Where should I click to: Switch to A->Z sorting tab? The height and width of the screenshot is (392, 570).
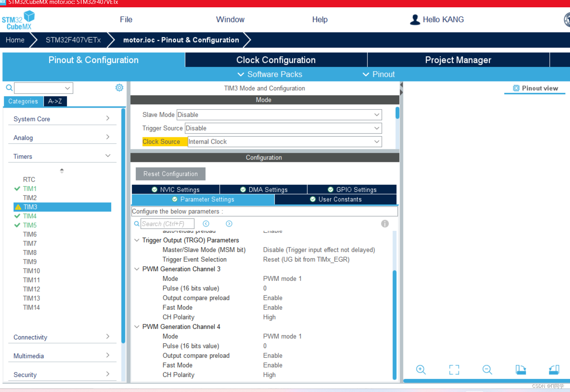coord(55,101)
